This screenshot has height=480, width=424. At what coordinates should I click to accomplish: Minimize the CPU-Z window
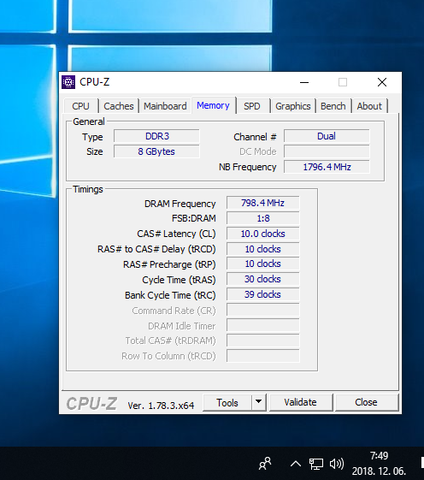point(304,82)
